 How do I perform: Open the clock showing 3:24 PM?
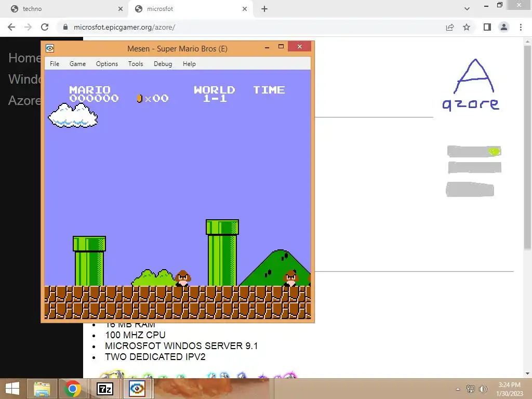click(509, 389)
